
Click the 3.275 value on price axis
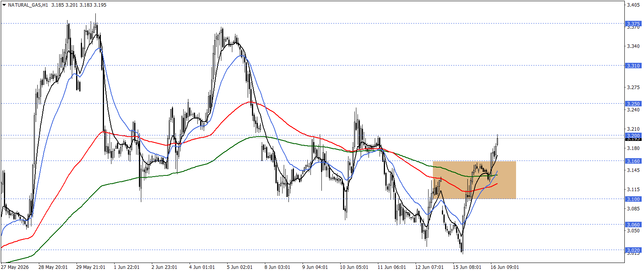point(633,87)
